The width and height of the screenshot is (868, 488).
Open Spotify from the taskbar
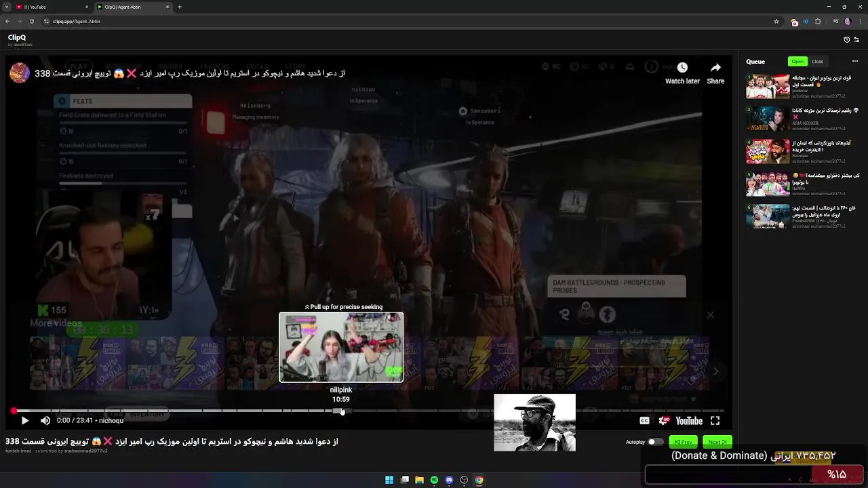pyautogui.click(x=434, y=480)
